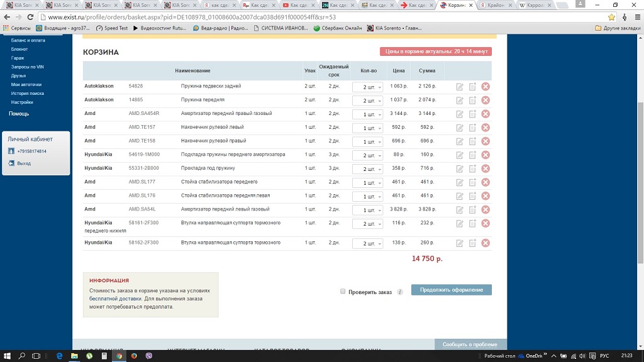Expand quantity selector for AMD.SA54L shock absorber
Image resolution: width=644 pixels, height=362 pixels.
pos(367,210)
